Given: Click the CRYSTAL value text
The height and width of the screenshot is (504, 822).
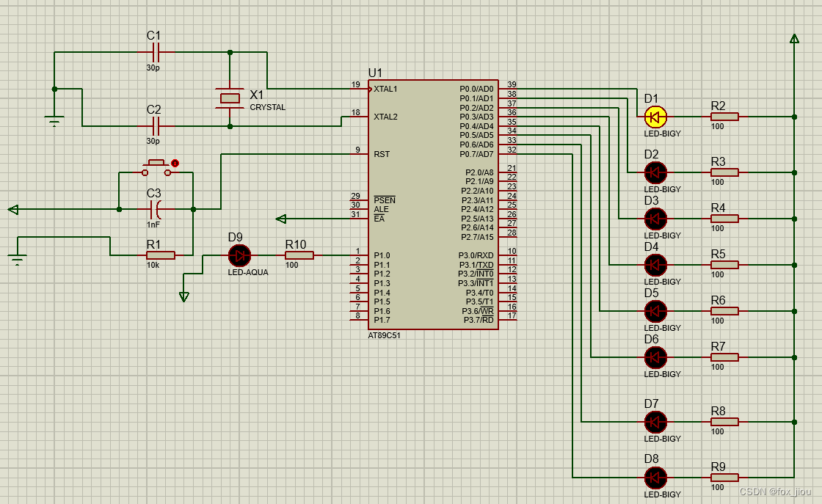Looking at the screenshot, I should coord(267,107).
